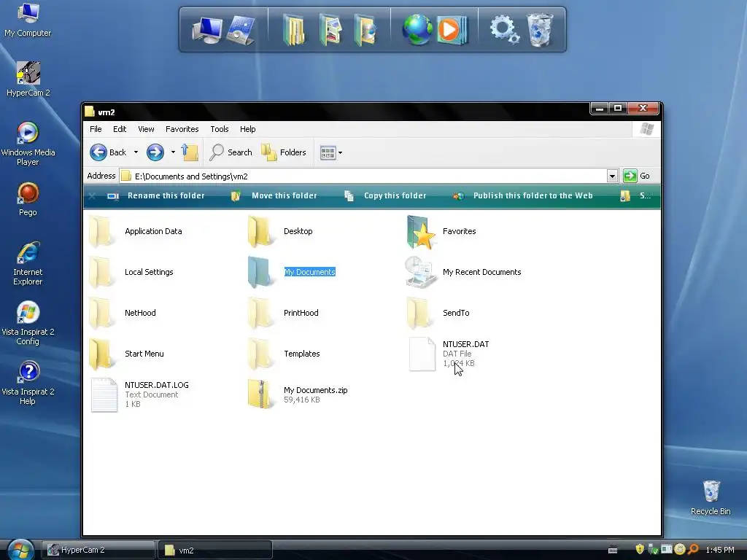747x560 pixels.
Task: Expand the Address bar dropdown
Action: [x=612, y=176]
